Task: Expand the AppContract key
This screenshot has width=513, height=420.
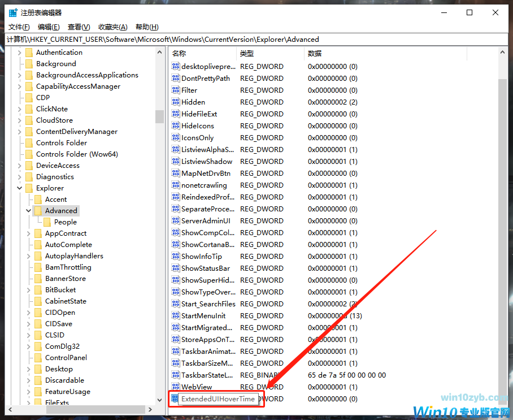Action: click(x=29, y=233)
